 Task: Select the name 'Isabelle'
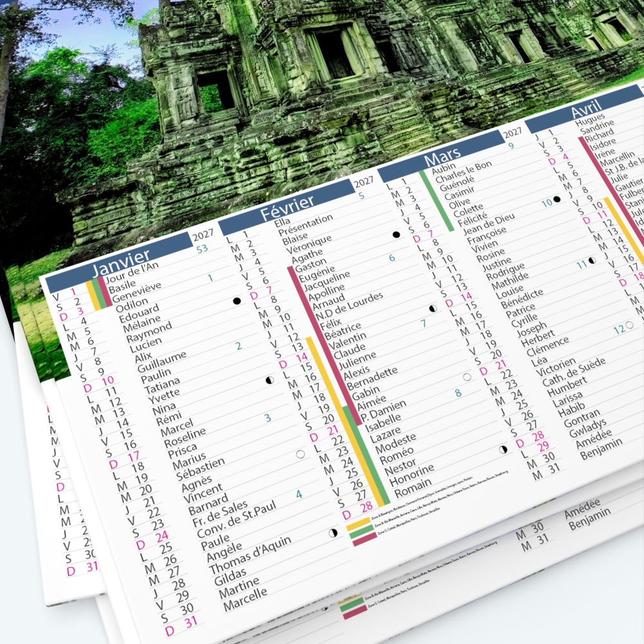383,422
